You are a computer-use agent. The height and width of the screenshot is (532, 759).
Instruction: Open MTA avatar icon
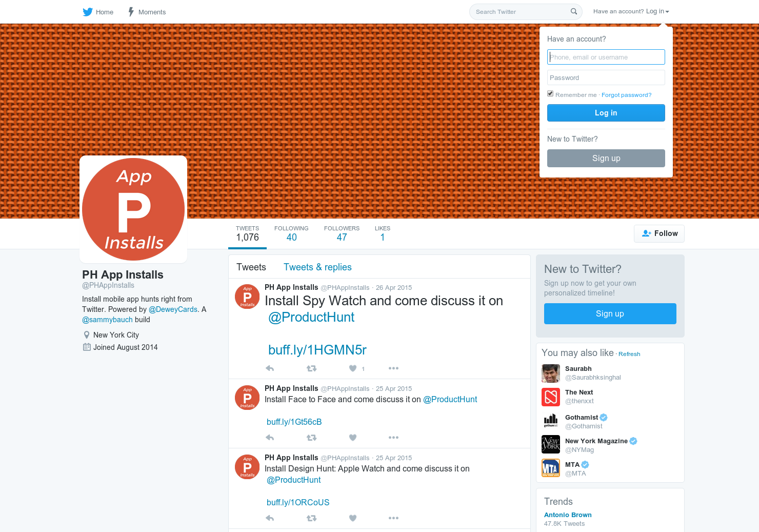pyautogui.click(x=551, y=468)
